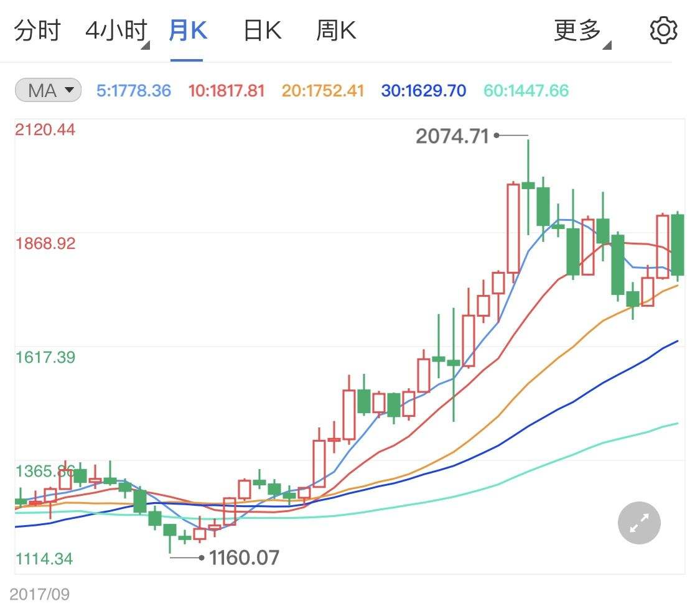Image resolution: width=700 pixels, height=606 pixels.
Task: Open the MA indicator dropdown
Action: tap(47, 90)
